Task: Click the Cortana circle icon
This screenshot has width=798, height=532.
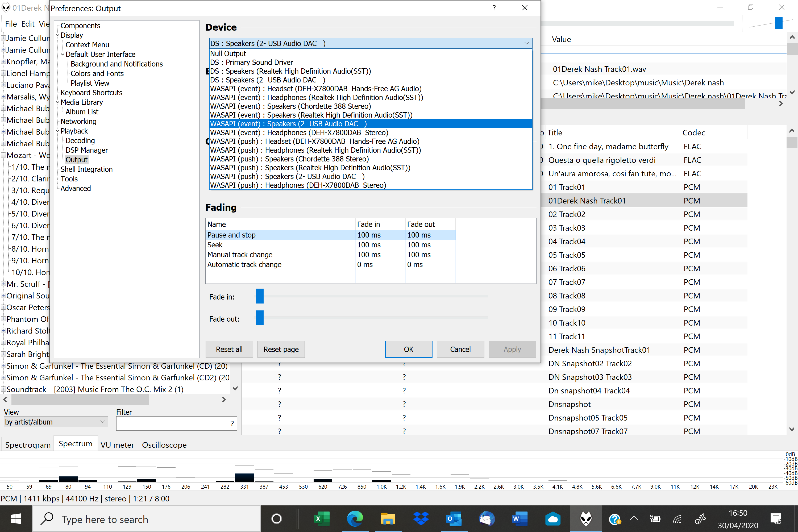Action: (277, 519)
